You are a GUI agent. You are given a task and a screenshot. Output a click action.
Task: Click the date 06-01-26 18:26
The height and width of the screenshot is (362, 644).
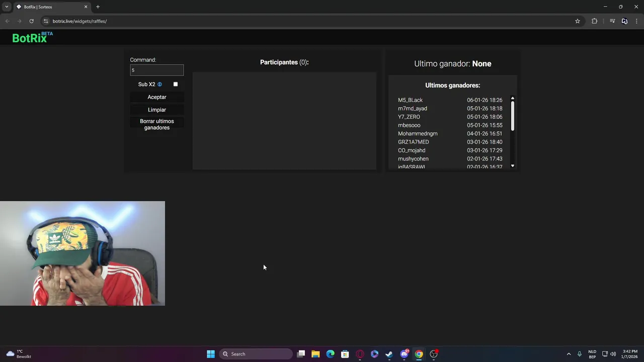click(x=485, y=100)
